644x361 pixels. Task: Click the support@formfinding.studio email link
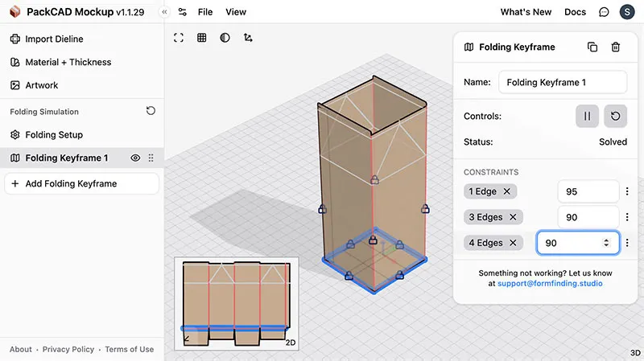click(550, 284)
